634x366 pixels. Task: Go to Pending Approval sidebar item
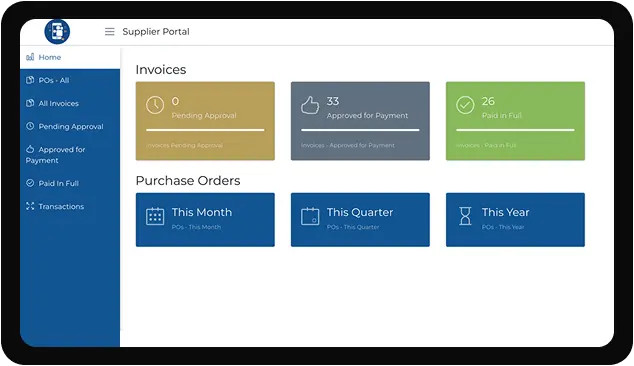click(x=70, y=127)
